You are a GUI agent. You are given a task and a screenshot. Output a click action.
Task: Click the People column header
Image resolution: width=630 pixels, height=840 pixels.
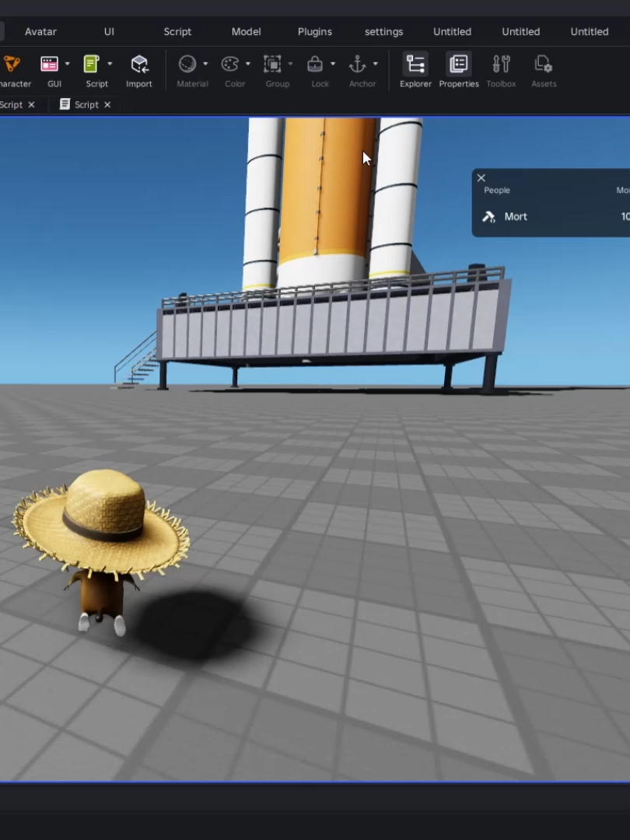point(496,191)
